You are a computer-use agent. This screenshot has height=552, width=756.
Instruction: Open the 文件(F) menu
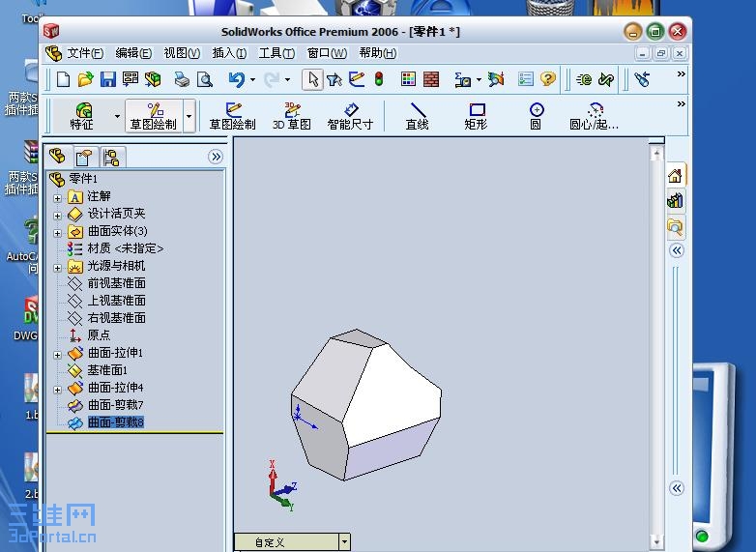85,53
